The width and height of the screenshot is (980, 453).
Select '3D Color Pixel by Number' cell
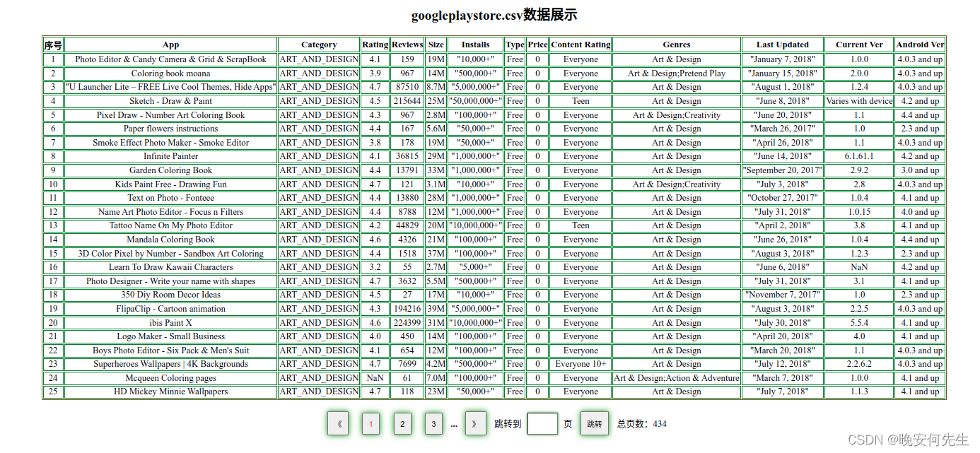click(171, 254)
